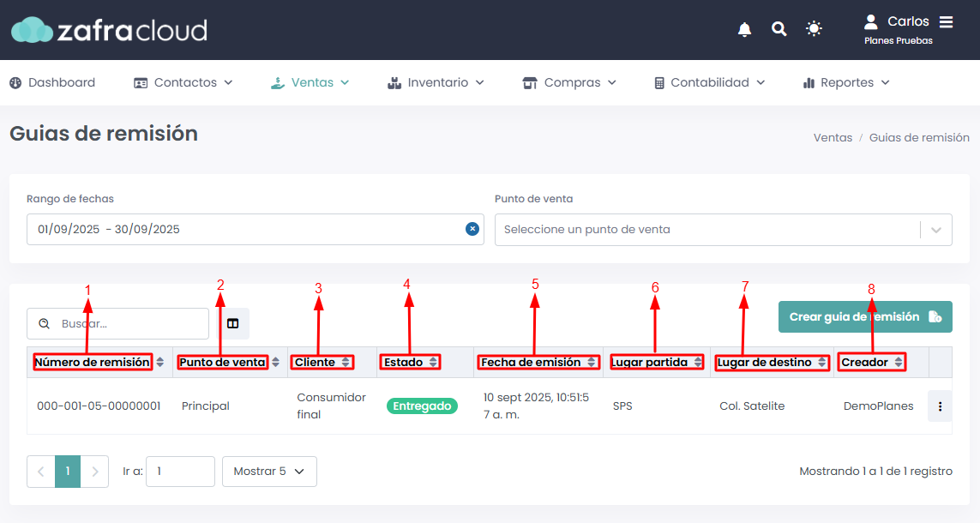Image resolution: width=980 pixels, height=523 pixels.
Task: Open the Inventario menu
Action: coord(436,82)
